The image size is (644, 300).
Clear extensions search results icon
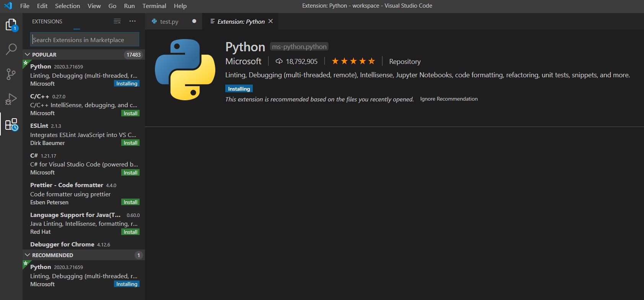117,21
